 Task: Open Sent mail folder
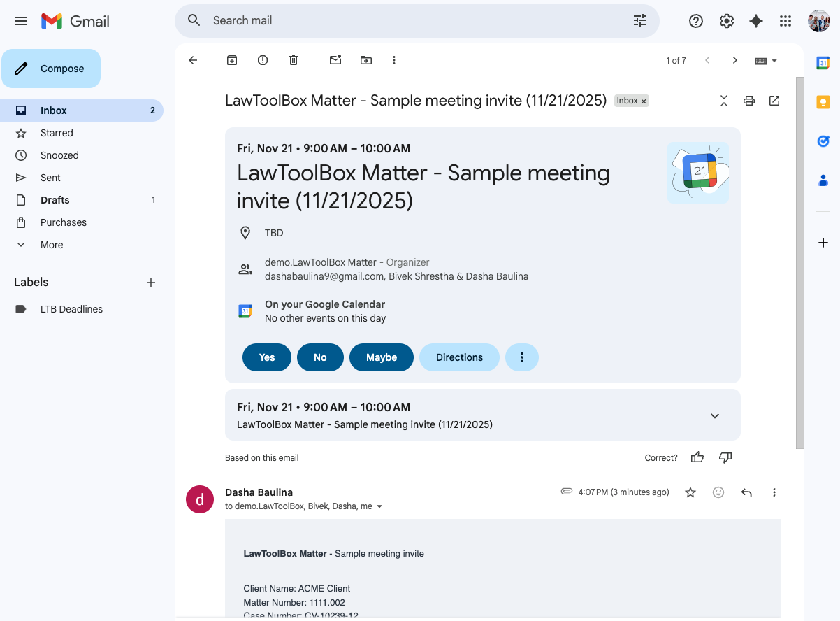tap(82, 178)
